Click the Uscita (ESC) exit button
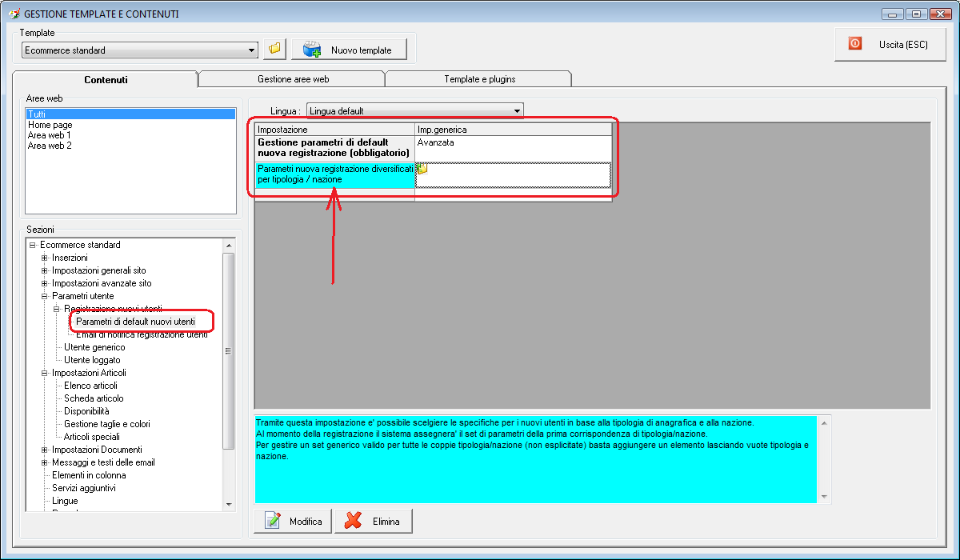 click(x=890, y=44)
